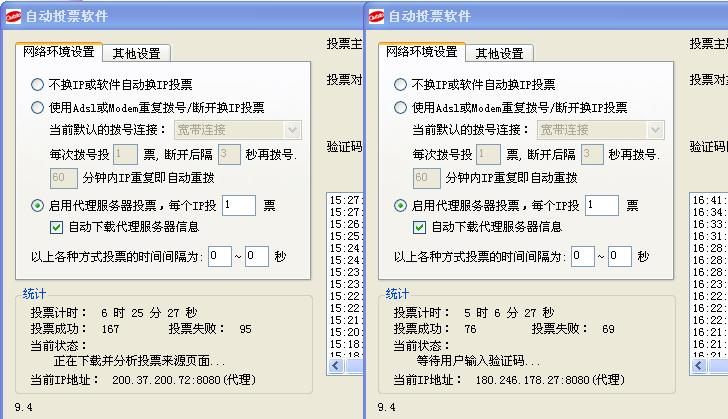
Task: Open 网络环境设置 tab in right window
Action: (422, 52)
